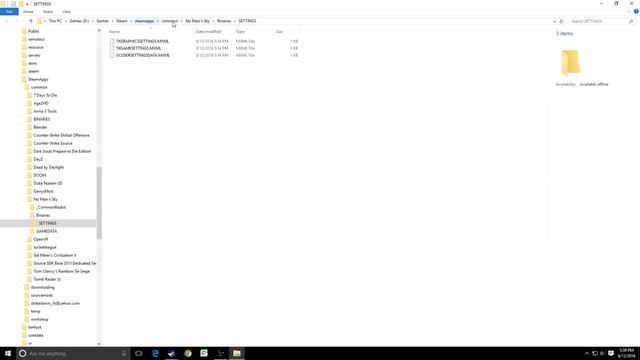Click the Refresh address bar button

pyautogui.click(x=561, y=21)
